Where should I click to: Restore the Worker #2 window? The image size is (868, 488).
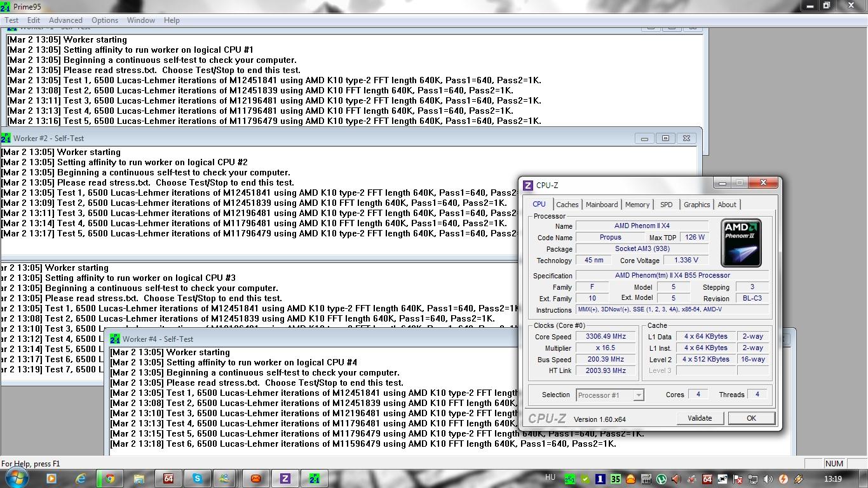point(665,138)
